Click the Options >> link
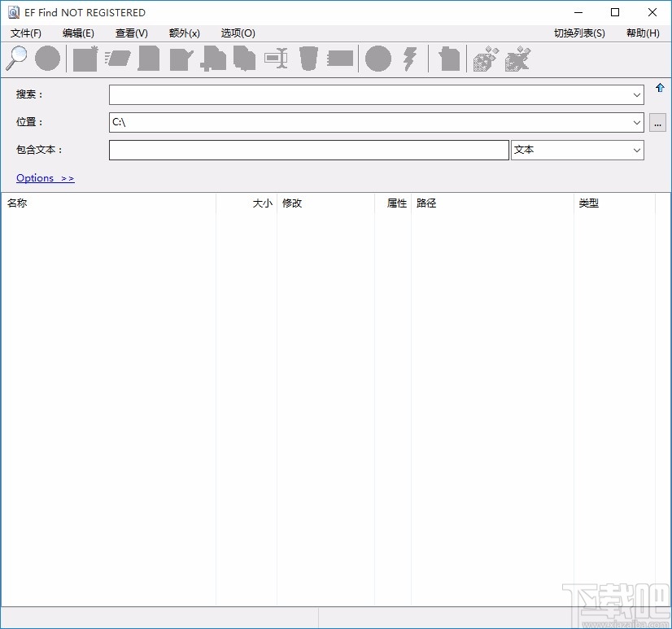Viewport: 672px width, 629px height. pyautogui.click(x=45, y=178)
